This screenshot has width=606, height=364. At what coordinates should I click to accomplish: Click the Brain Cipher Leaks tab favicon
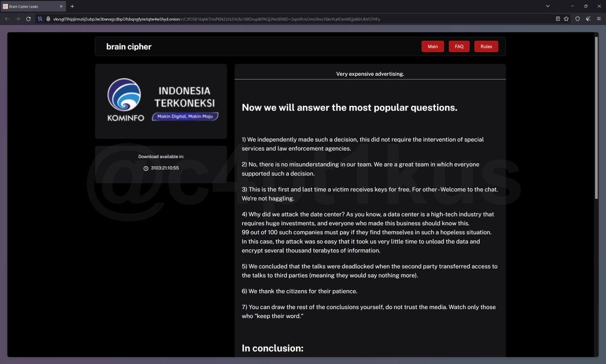pos(6,6)
